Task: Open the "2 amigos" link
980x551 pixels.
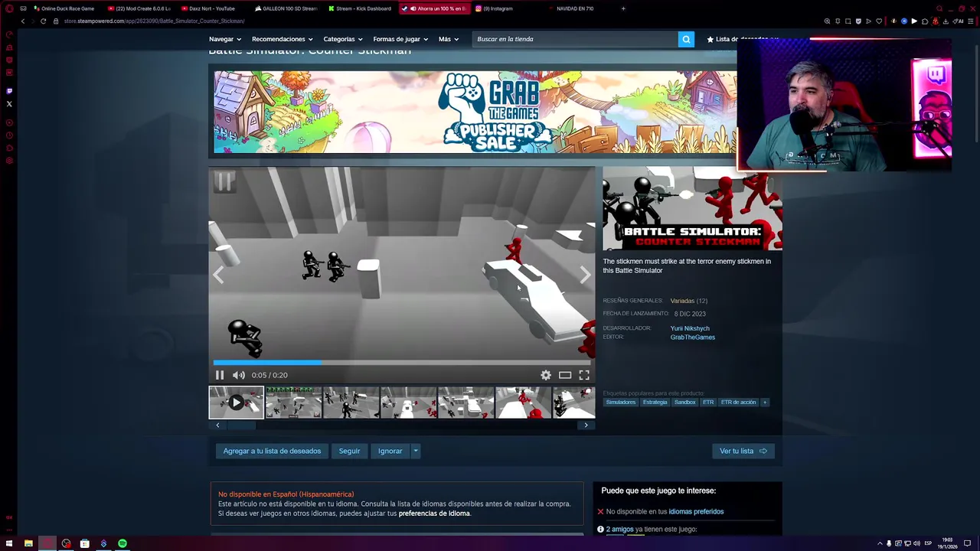Action: tap(620, 529)
